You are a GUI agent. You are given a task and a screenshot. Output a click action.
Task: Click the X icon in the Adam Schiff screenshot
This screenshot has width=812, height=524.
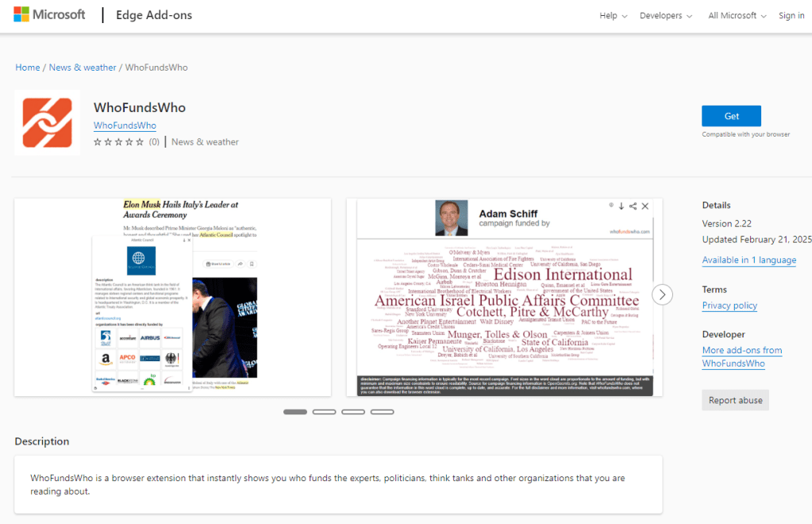coord(645,206)
